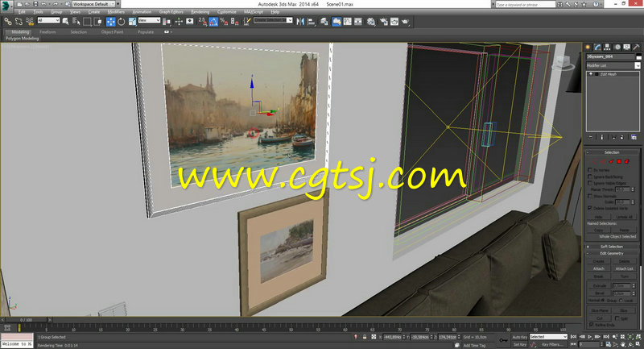The width and height of the screenshot is (644, 349).
Task: Activate the Select and Rotate tool
Action: pos(122,22)
